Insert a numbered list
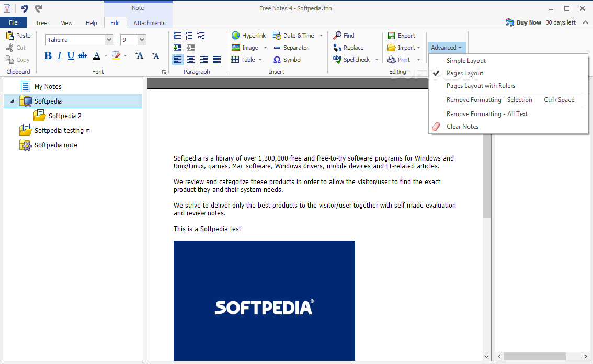The width and height of the screenshot is (593, 364). [x=189, y=36]
